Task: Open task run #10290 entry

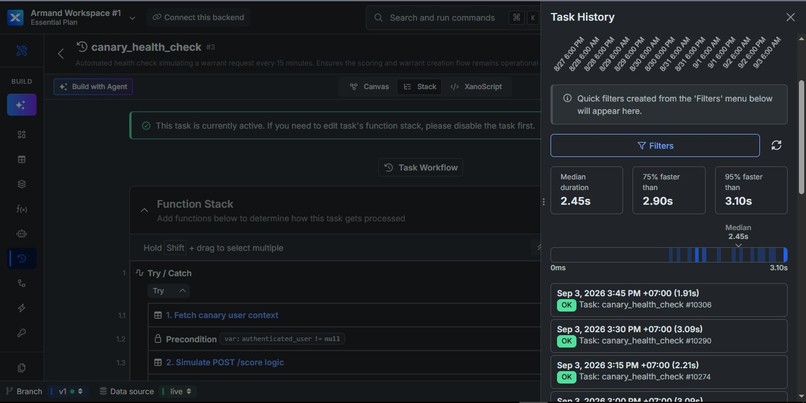Action: [x=669, y=335]
